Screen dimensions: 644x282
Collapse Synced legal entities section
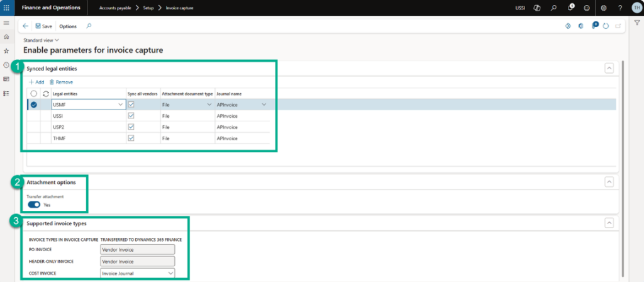click(609, 68)
